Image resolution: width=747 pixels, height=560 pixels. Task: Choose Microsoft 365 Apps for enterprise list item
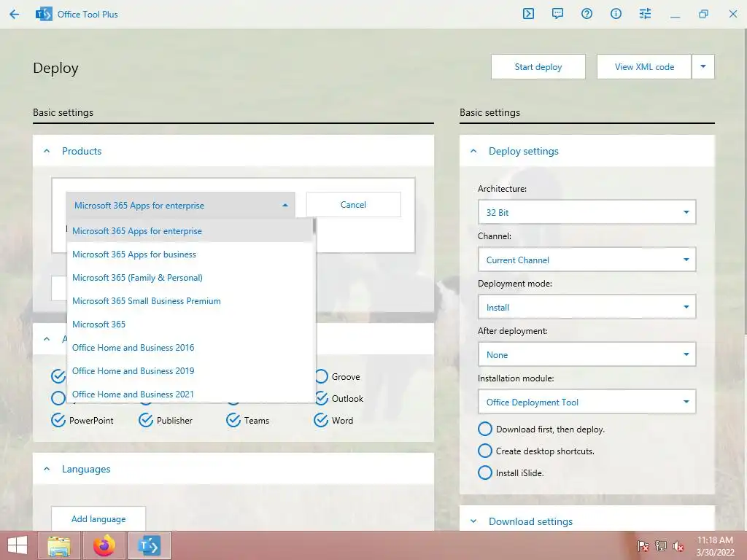point(190,231)
